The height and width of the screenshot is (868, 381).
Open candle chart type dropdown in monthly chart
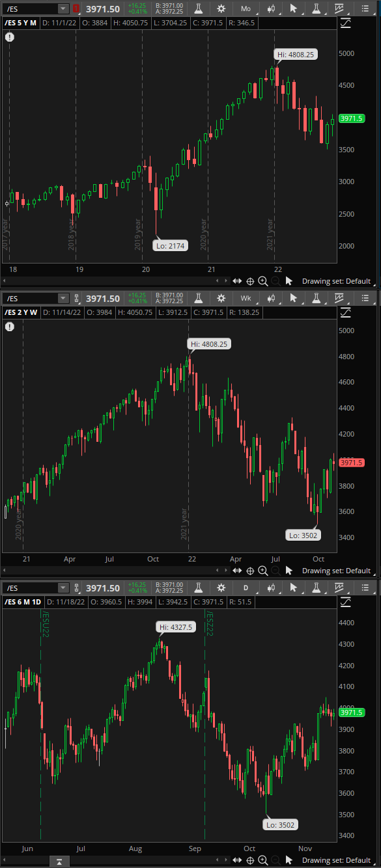click(272, 8)
